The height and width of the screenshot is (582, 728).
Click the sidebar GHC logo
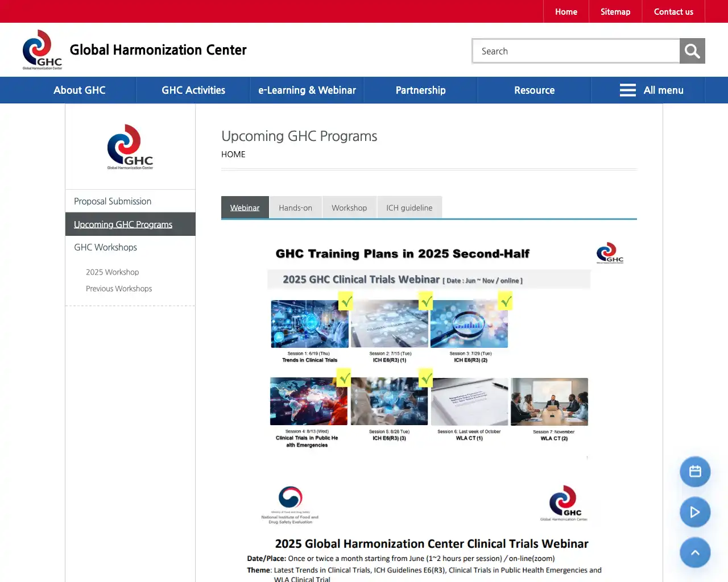pos(130,147)
